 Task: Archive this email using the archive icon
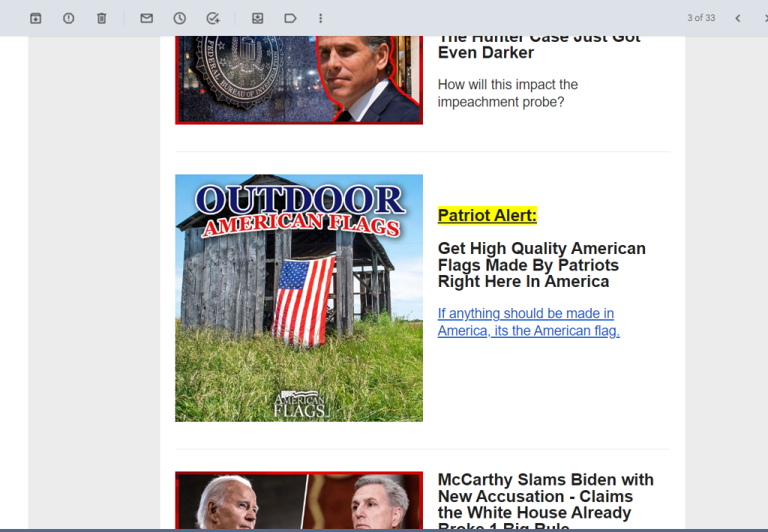(x=35, y=19)
